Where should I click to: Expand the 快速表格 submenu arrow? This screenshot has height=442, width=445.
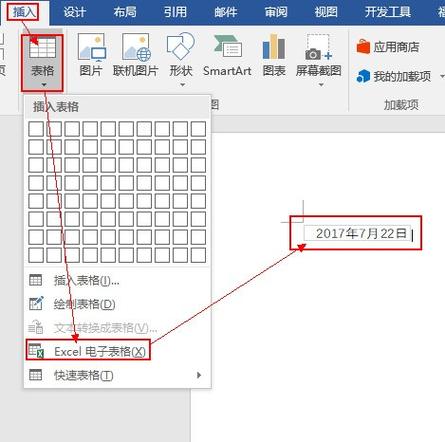(199, 375)
